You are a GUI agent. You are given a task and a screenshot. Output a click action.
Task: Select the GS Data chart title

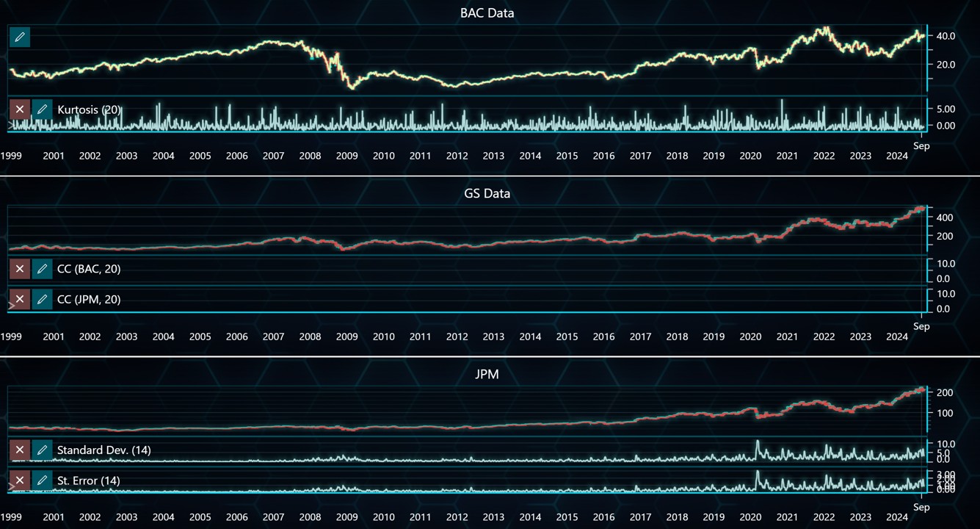(x=487, y=193)
